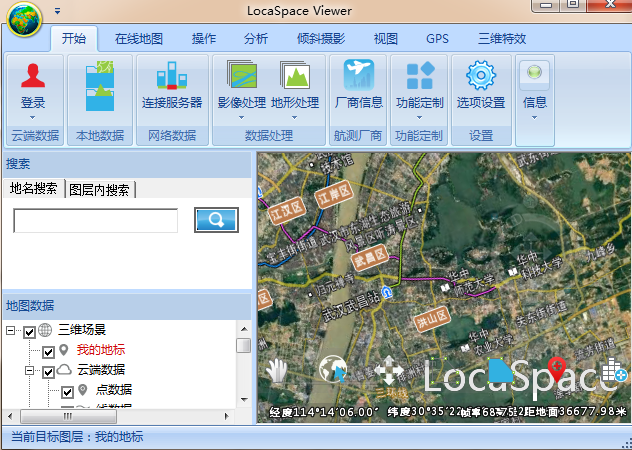
Task: Click the cloud icon beside 云端数据
Action: (64, 369)
